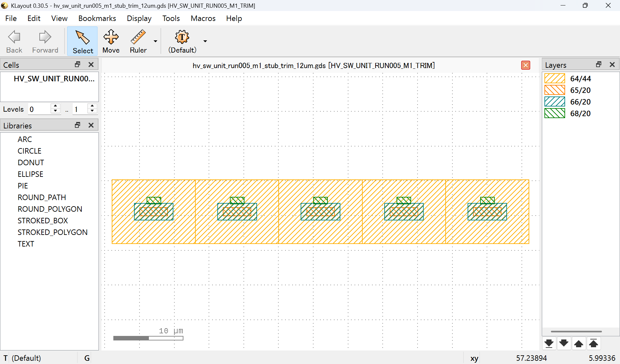
Task: Open the Macros menu
Action: tap(203, 18)
